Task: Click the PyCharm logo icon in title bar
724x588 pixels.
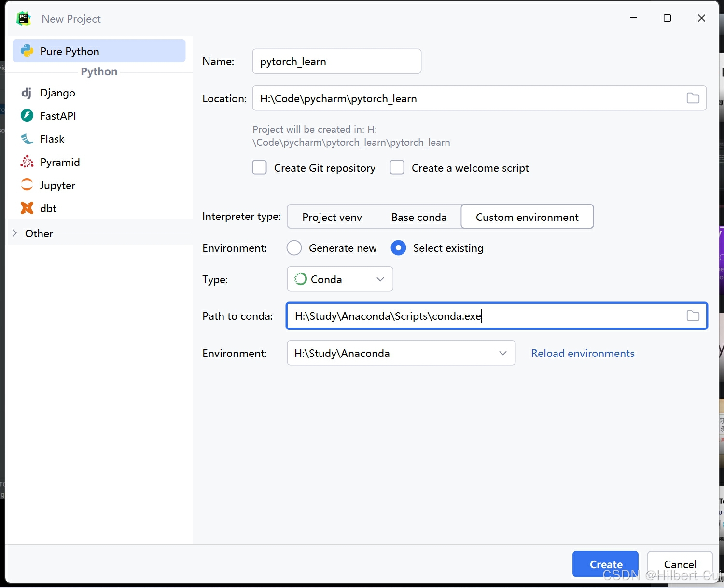Action: coord(24,18)
